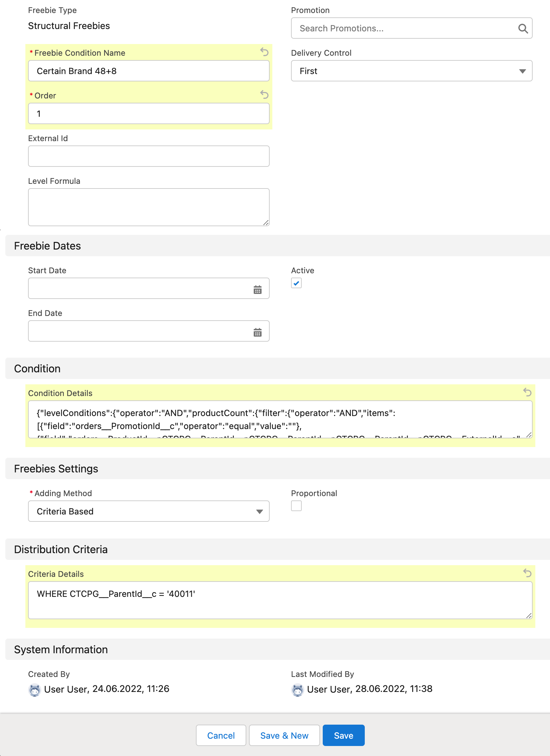This screenshot has width=550, height=756.
Task: Open the End Date calendar picker
Action: click(257, 332)
